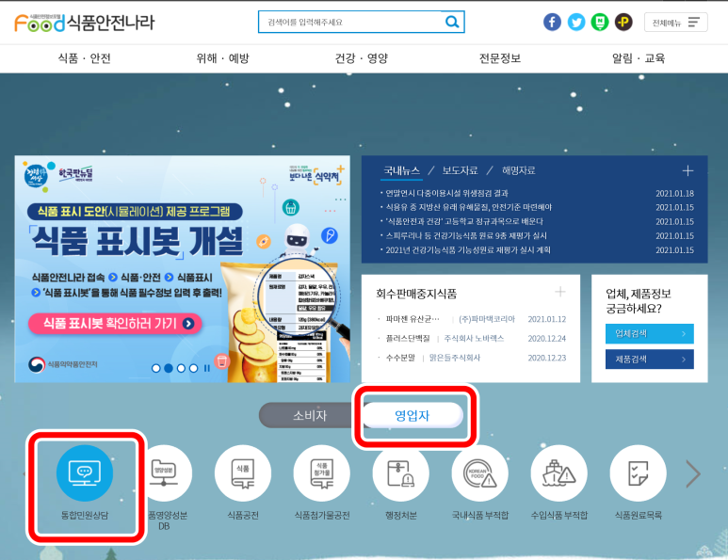
Task: Pause the banner slideshow
Action: (207, 368)
